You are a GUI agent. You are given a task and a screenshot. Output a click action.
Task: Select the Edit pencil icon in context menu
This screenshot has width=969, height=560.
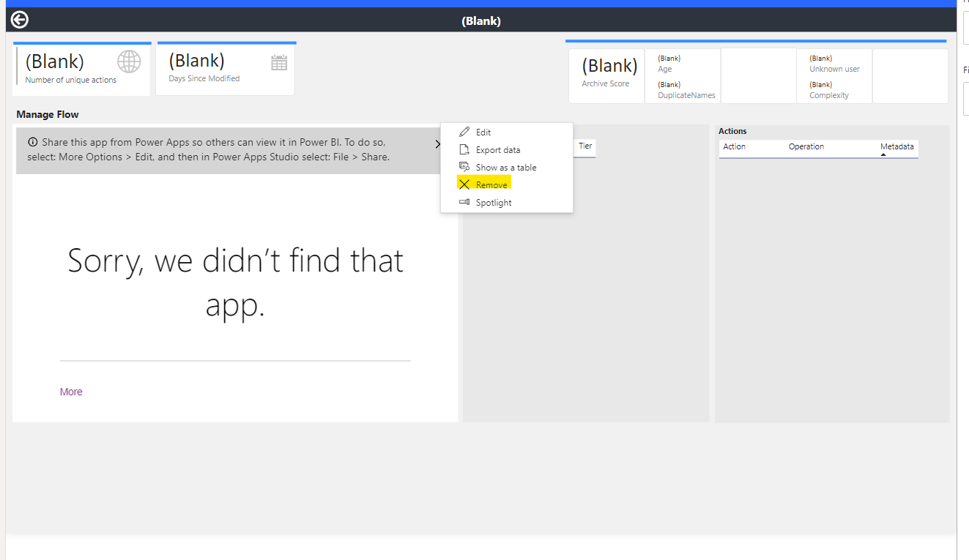pyautogui.click(x=464, y=132)
